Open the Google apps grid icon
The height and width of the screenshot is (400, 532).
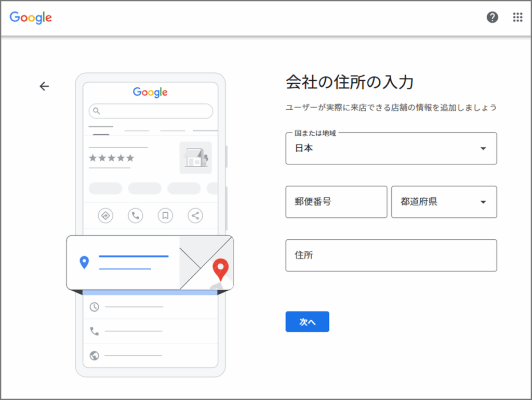(x=517, y=17)
